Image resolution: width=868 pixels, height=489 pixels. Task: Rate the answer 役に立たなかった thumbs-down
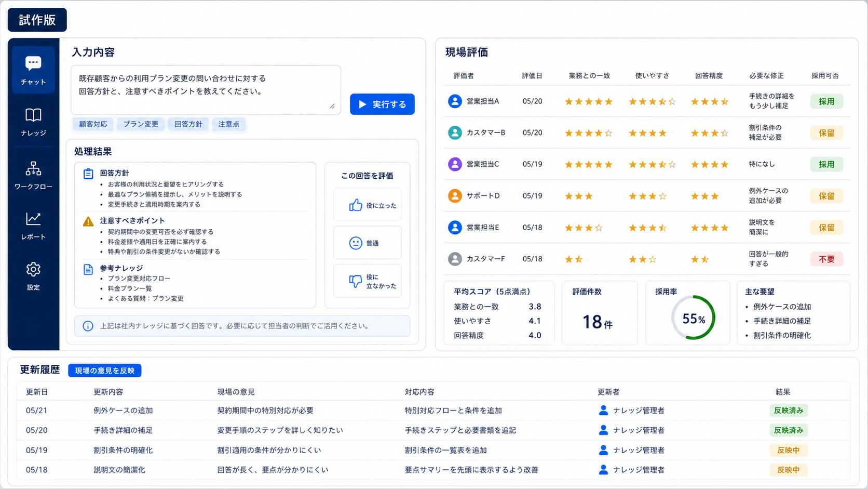click(367, 281)
